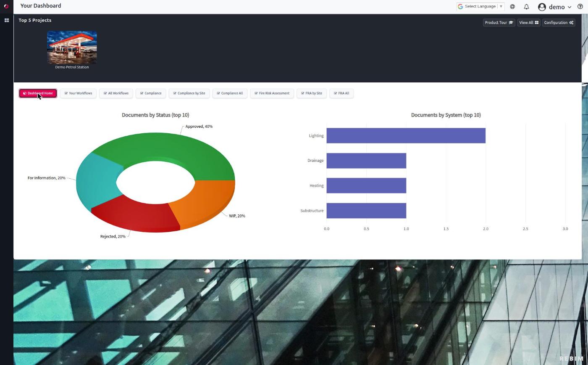The height and width of the screenshot is (365, 588).
Task: Click the 'Substructure' axis label
Action: point(312,211)
